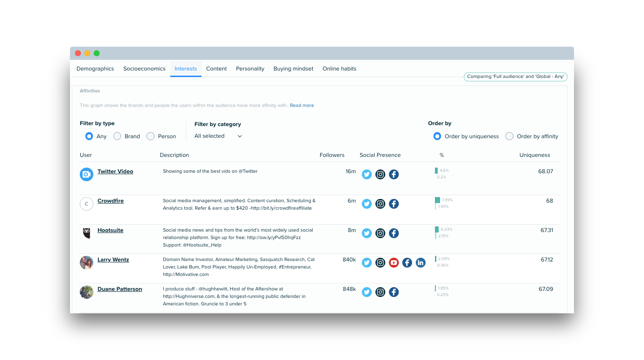644x360 pixels.
Task: Click Duane Patterson's profile photo
Action: click(86, 292)
